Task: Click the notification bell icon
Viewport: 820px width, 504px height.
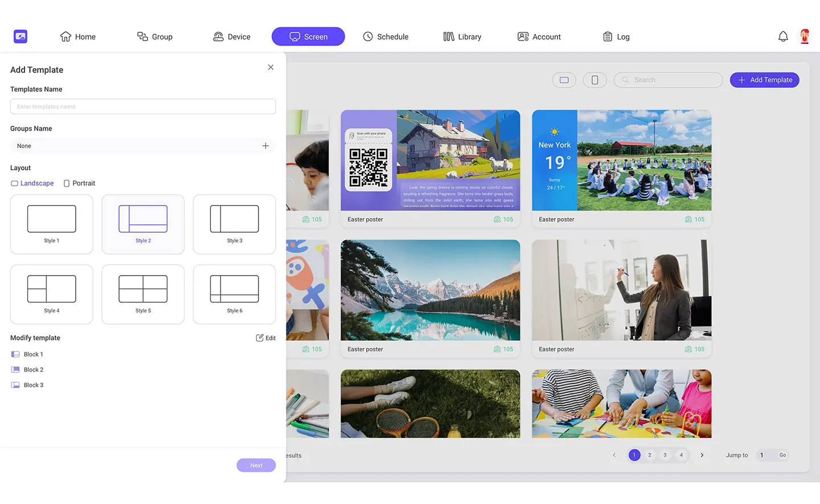Action: [783, 36]
